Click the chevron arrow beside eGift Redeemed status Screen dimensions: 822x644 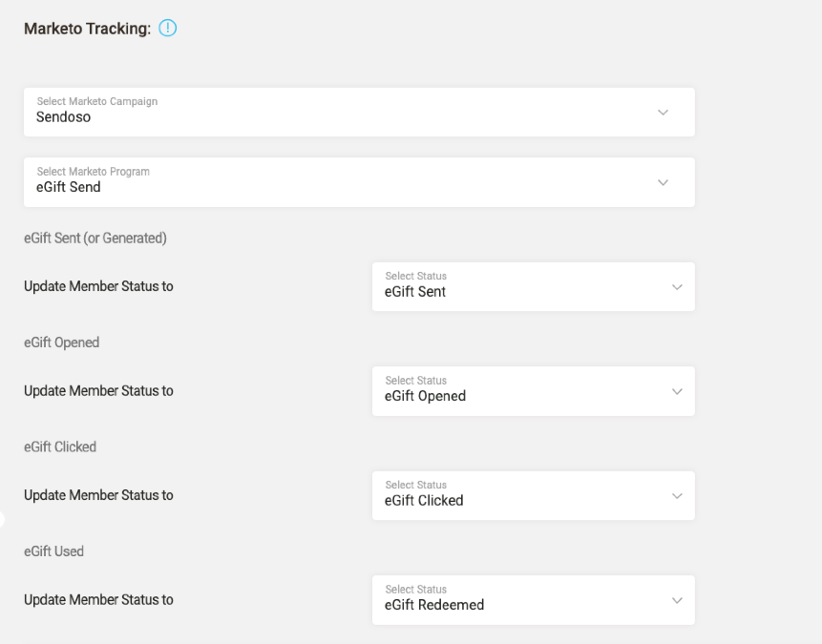[677, 600]
